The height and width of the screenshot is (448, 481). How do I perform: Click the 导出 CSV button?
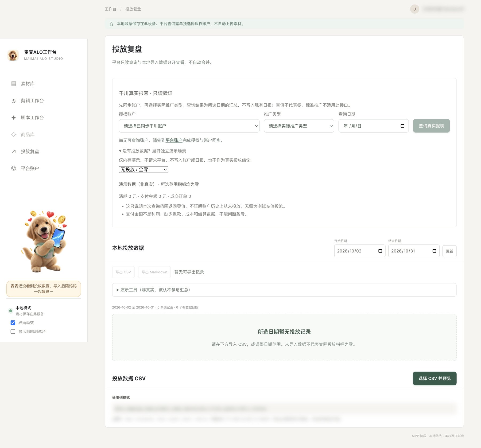pyautogui.click(x=123, y=272)
